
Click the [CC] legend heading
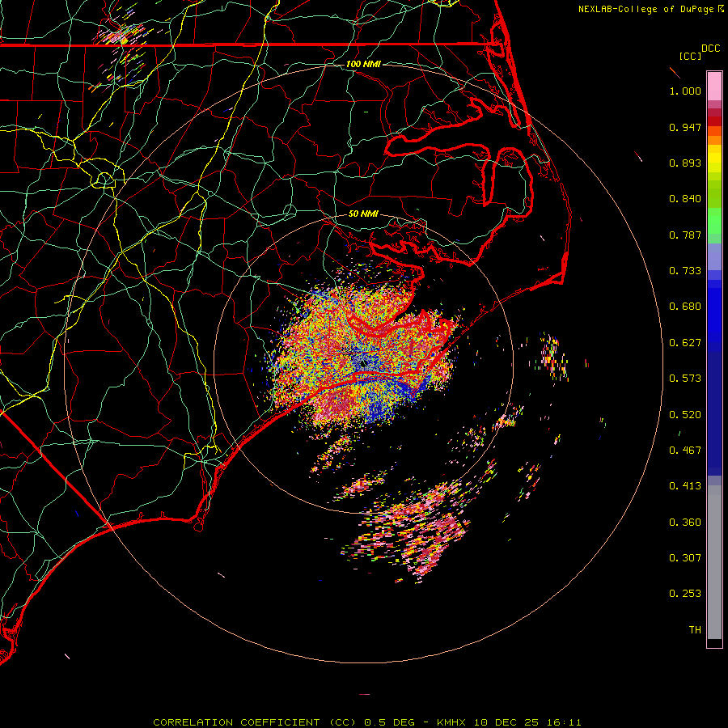click(690, 56)
